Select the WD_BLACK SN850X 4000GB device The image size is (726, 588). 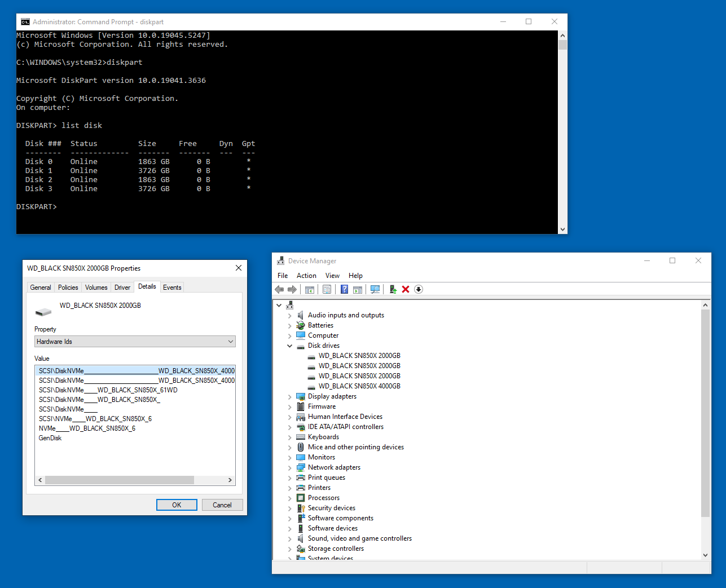[x=359, y=386]
